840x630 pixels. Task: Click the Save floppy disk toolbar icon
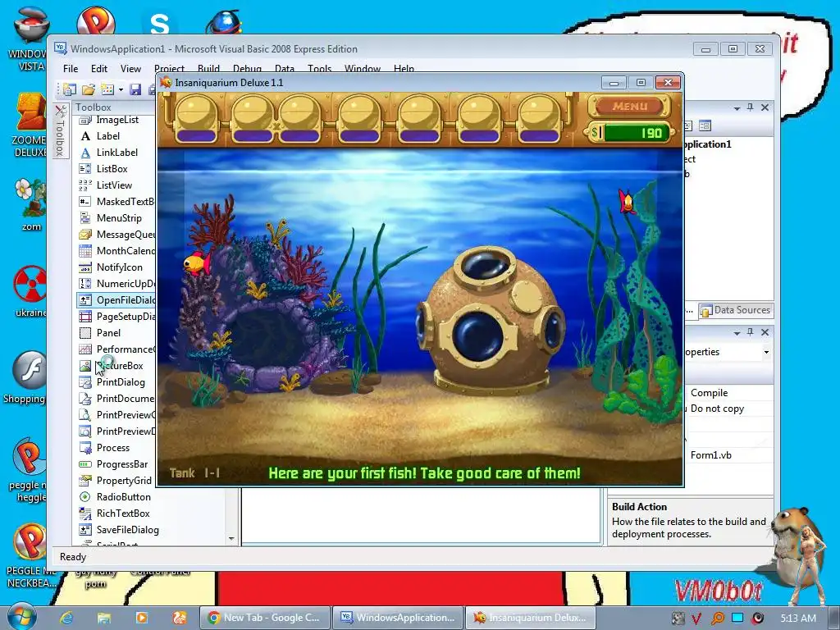pyautogui.click(x=135, y=89)
